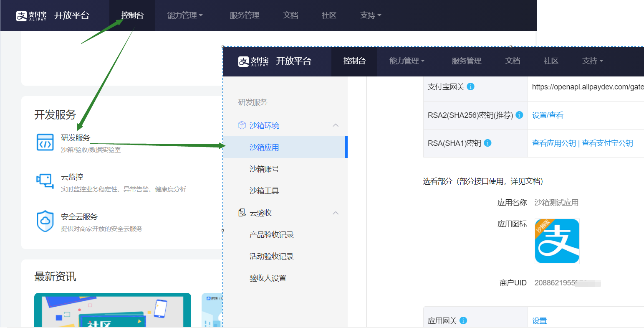Click info icon beside RSA2(SHA256)密钥(推荐)

coord(519,115)
